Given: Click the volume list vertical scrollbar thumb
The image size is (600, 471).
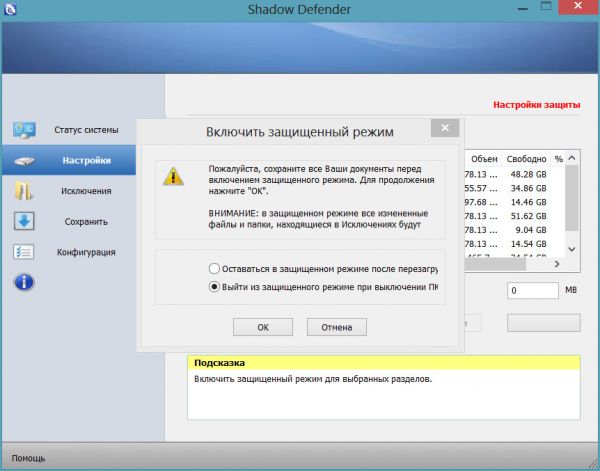Looking at the screenshot, I should (572, 198).
